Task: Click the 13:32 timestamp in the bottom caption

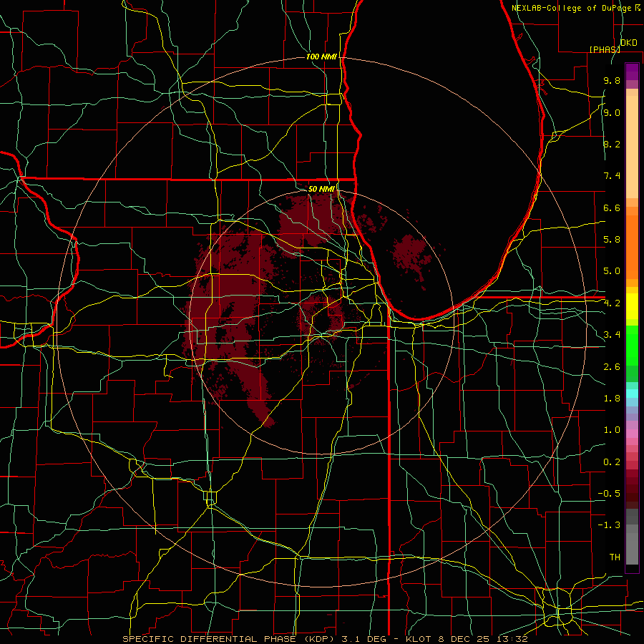Action: [511, 639]
